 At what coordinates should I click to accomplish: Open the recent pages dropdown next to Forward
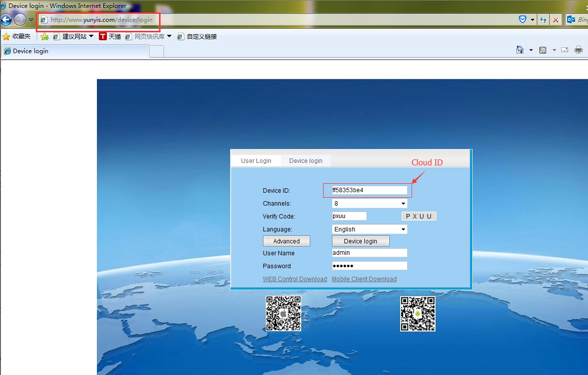pos(31,20)
